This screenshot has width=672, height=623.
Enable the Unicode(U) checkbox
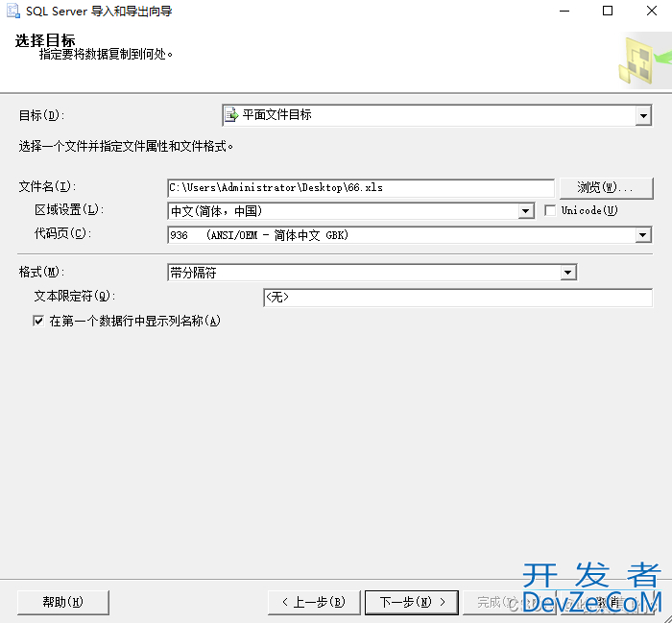(x=550, y=210)
